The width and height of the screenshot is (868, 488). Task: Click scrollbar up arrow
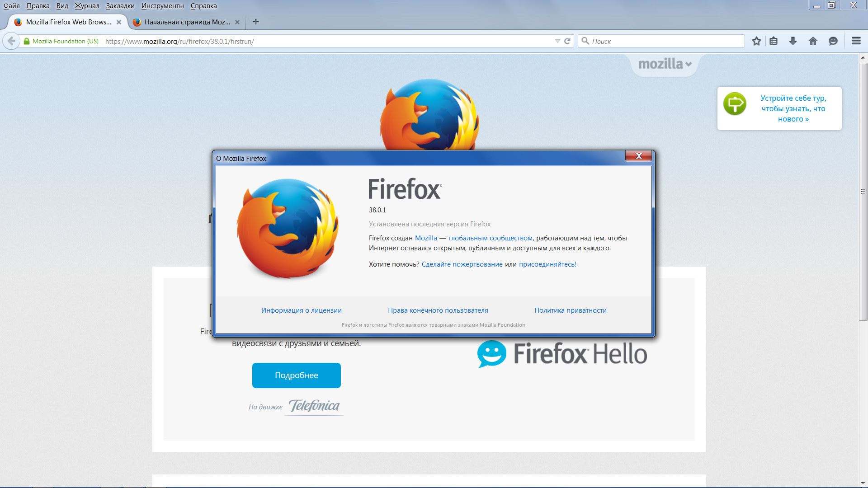click(x=863, y=58)
